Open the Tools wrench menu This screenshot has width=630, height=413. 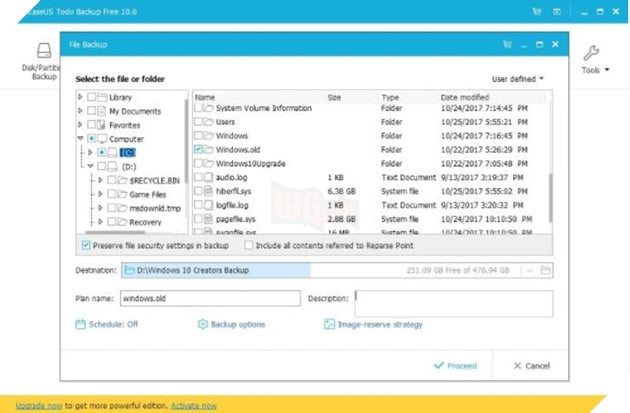(592, 58)
